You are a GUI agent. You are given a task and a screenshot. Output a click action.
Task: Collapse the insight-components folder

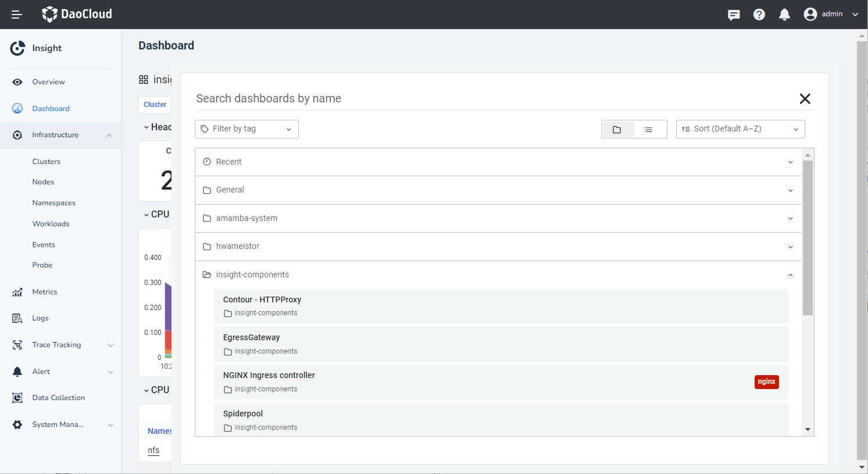click(x=790, y=275)
